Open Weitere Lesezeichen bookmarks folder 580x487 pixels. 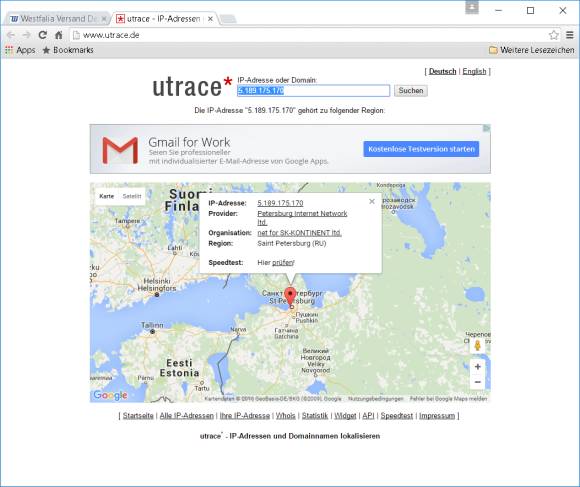click(x=532, y=50)
